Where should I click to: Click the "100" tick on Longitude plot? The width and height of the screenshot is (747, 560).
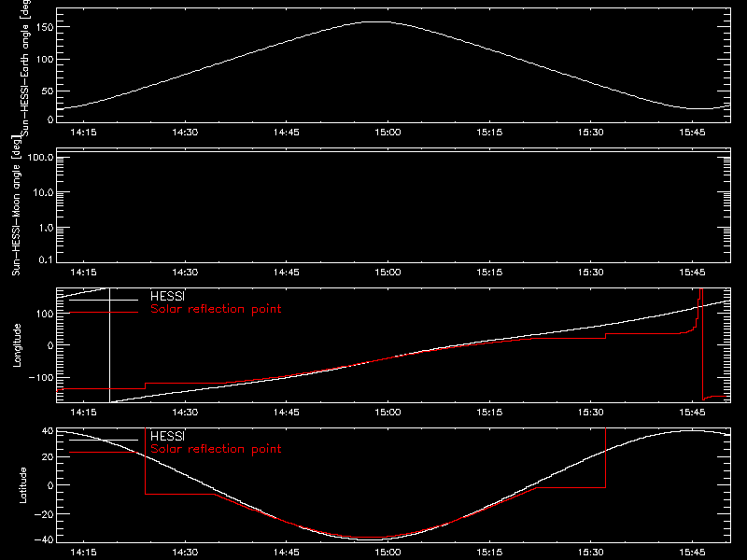tap(44, 314)
